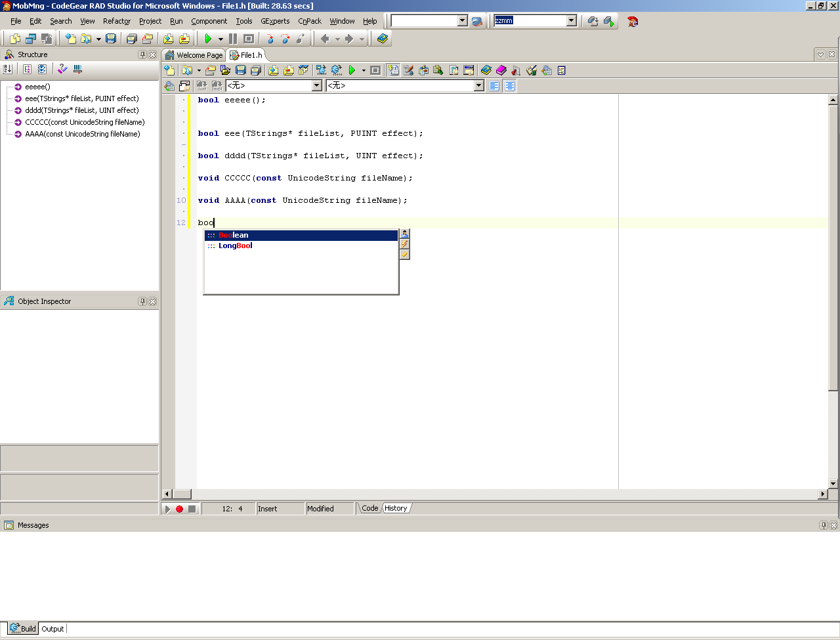Pin the Object Inspector panel
The image size is (840, 640).
142,301
